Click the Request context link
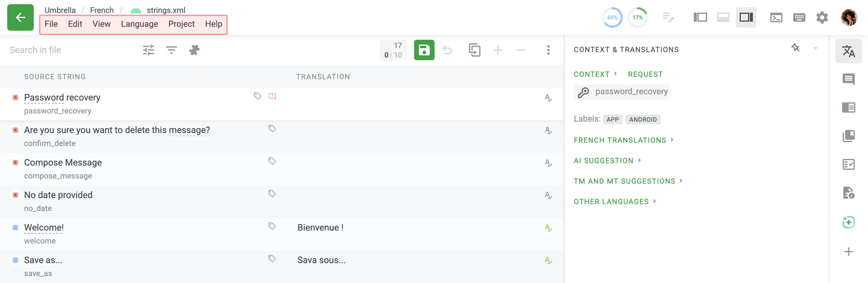 coord(645,74)
